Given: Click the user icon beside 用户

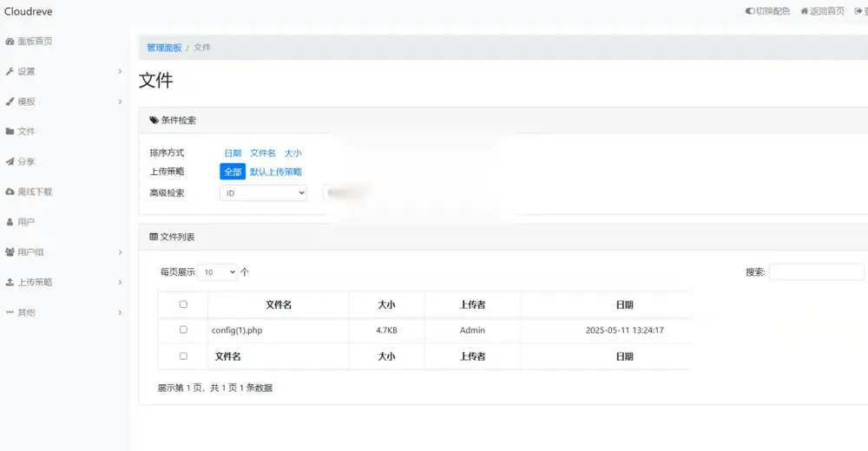Looking at the screenshot, I should coord(10,222).
